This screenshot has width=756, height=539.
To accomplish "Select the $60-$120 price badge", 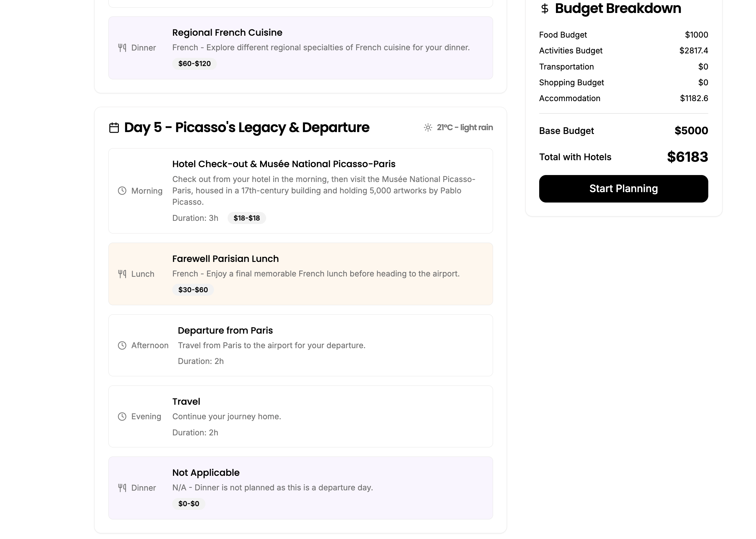I will (x=194, y=64).
